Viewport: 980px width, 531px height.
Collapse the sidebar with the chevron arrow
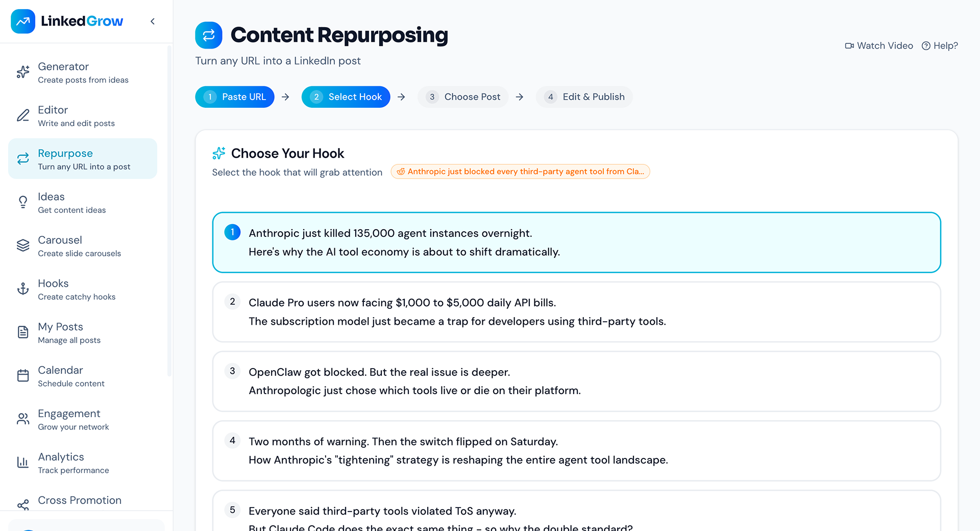(153, 21)
